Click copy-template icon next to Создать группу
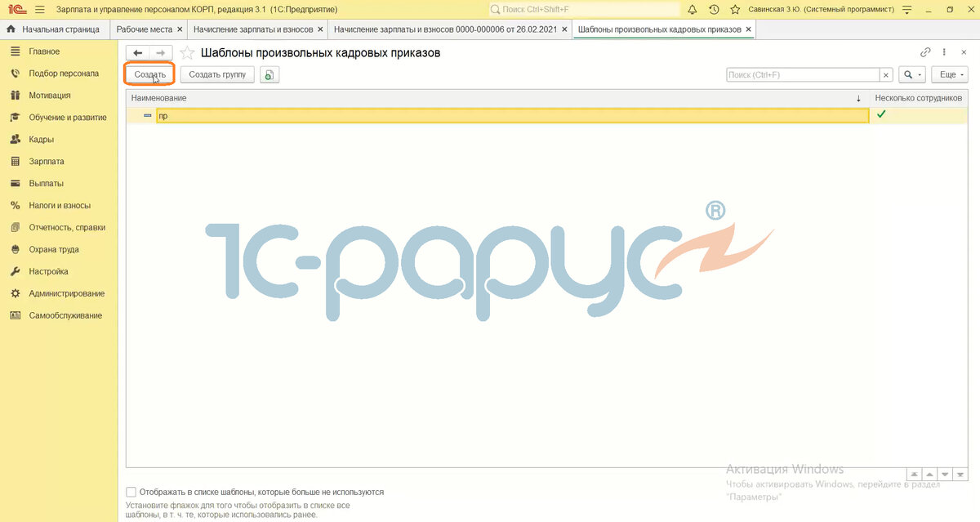The height and width of the screenshot is (522, 980). tap(270, 74)
